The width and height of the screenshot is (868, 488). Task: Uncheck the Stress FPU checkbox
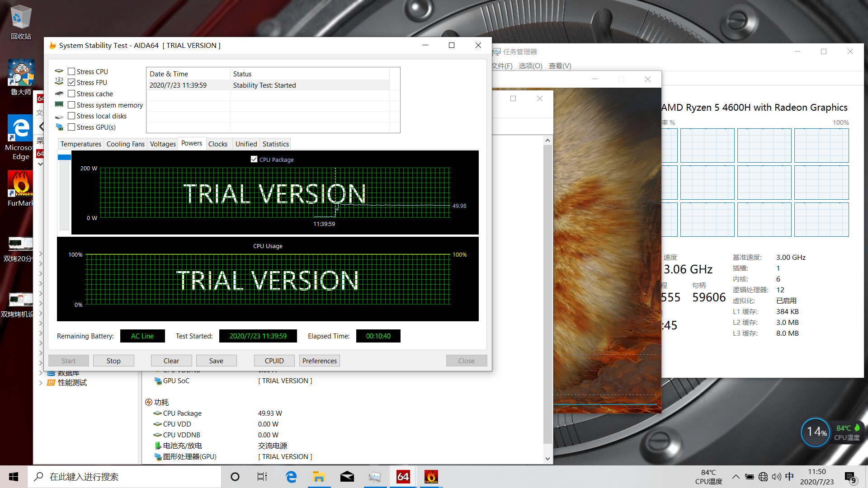[x=71, y=82]
